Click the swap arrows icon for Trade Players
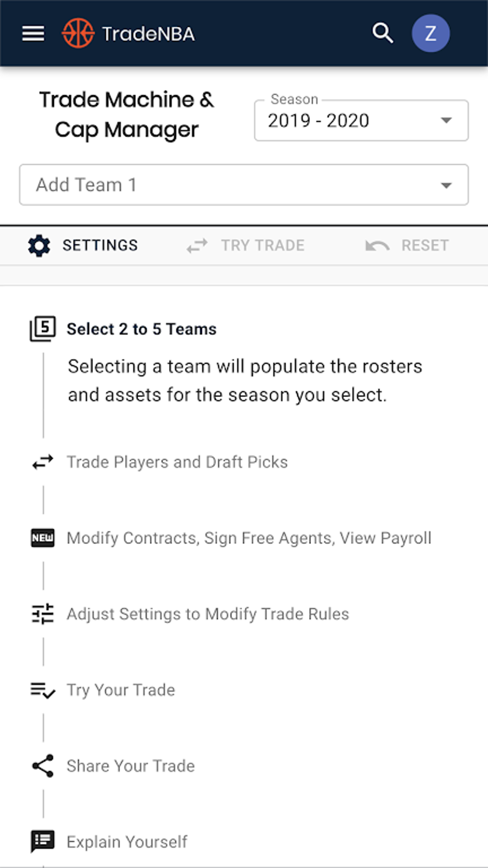Viewport: 488px width, 868px height. [x=43, y=462]
